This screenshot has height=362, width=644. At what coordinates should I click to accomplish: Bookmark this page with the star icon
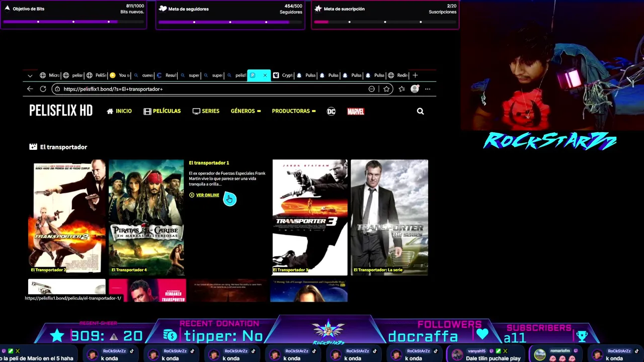click(386, 89)
